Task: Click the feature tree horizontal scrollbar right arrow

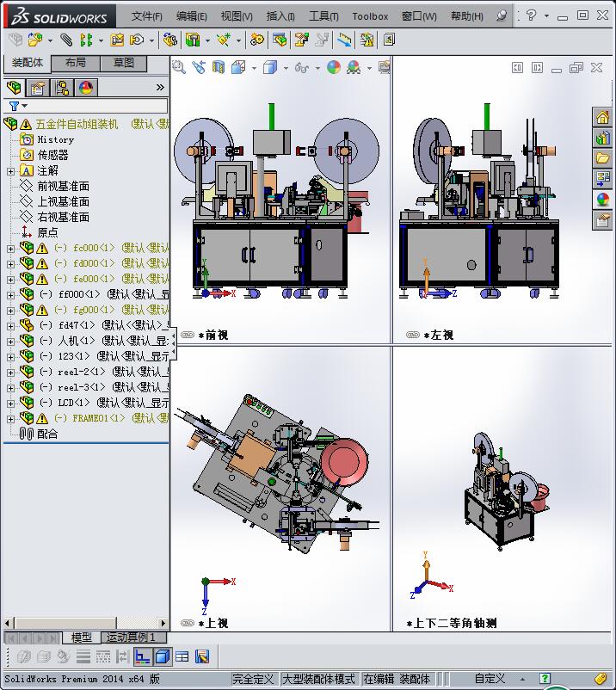Action: (163, 623)
